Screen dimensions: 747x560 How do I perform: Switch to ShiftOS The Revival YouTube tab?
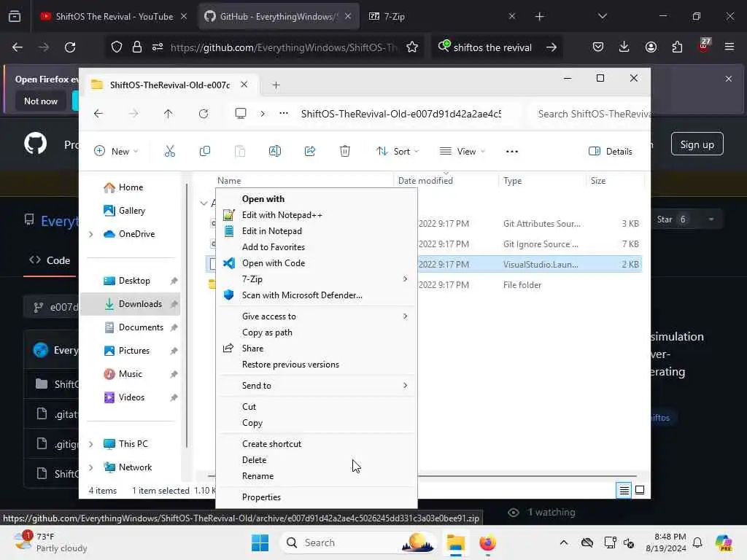[113, 16]
